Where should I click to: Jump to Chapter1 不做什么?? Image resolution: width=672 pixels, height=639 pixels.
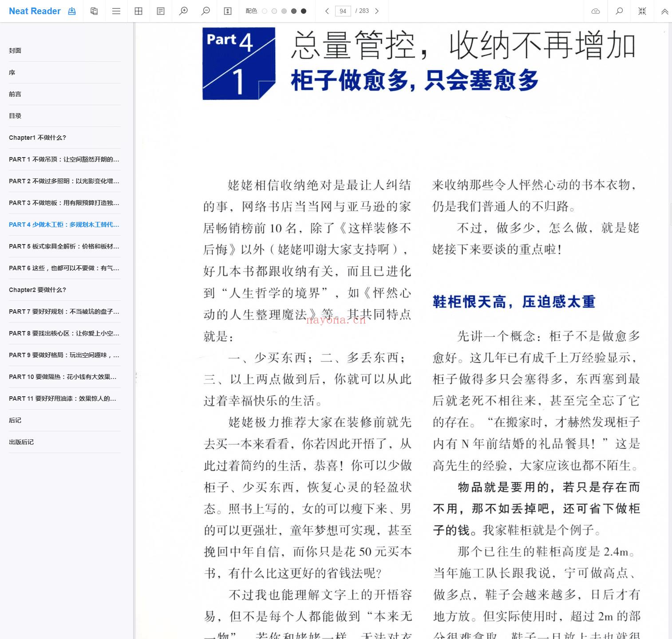65,138
